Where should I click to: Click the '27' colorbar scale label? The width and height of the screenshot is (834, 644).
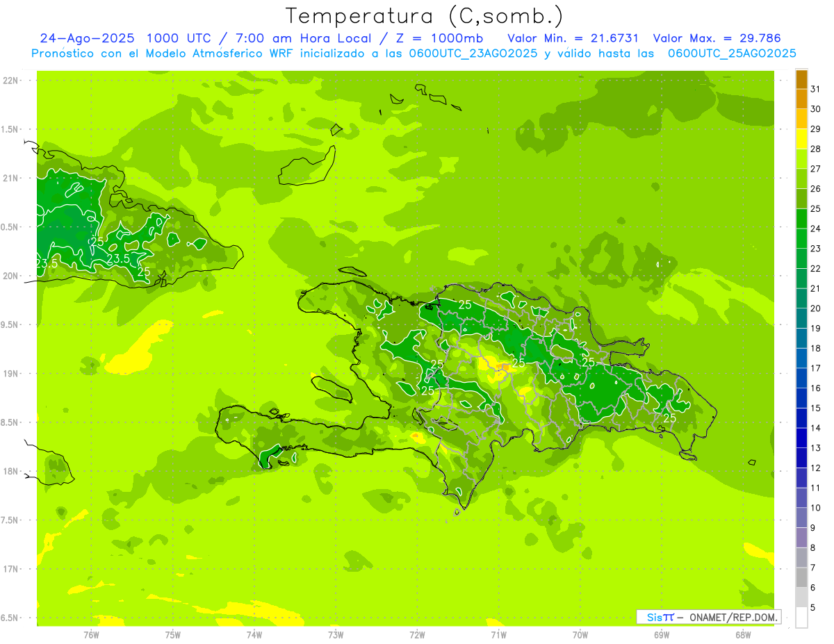tap(816, 169)
